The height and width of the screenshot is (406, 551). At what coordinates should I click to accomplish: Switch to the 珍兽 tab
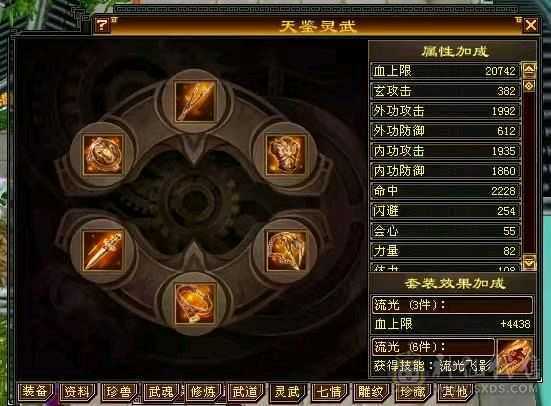(x=119, y=392)
